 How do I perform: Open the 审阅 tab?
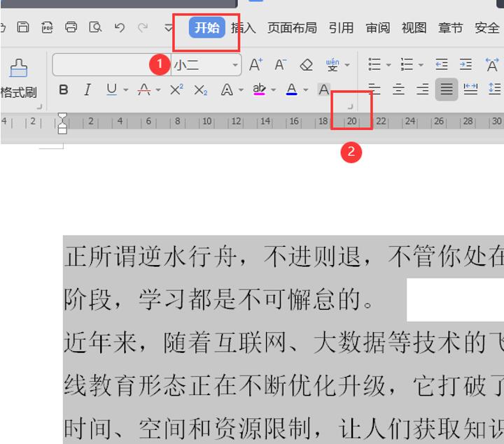pos(378,28)
